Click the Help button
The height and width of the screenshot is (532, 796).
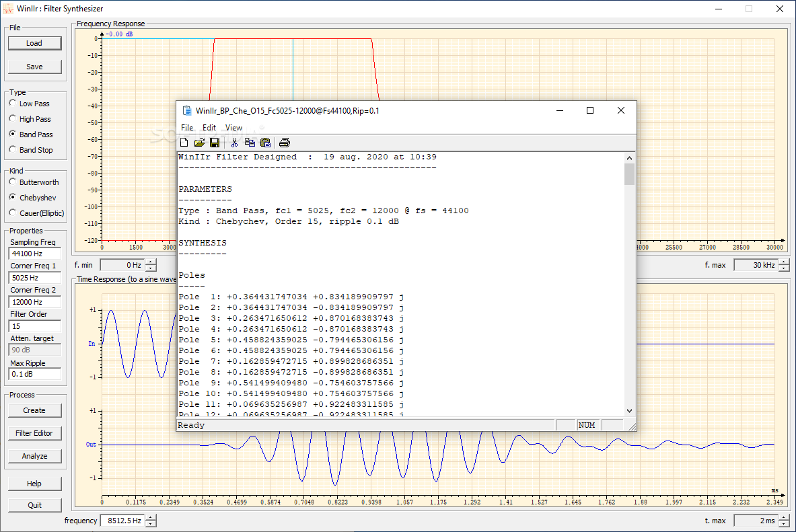pyautogui.click(x=34, y=484)
